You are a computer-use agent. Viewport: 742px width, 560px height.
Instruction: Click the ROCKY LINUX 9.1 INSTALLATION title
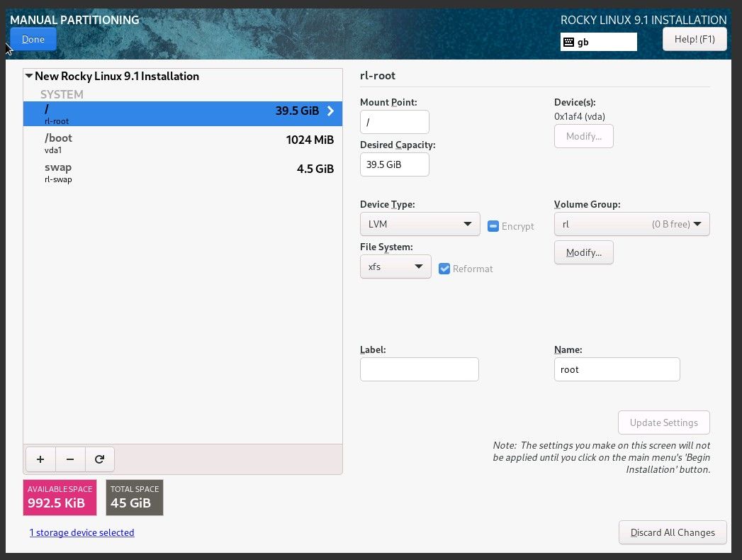pyautogui.click(x=643, y=20)
